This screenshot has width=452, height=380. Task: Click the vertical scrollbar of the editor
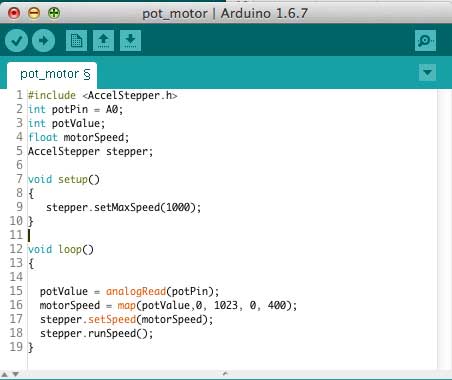444,229
